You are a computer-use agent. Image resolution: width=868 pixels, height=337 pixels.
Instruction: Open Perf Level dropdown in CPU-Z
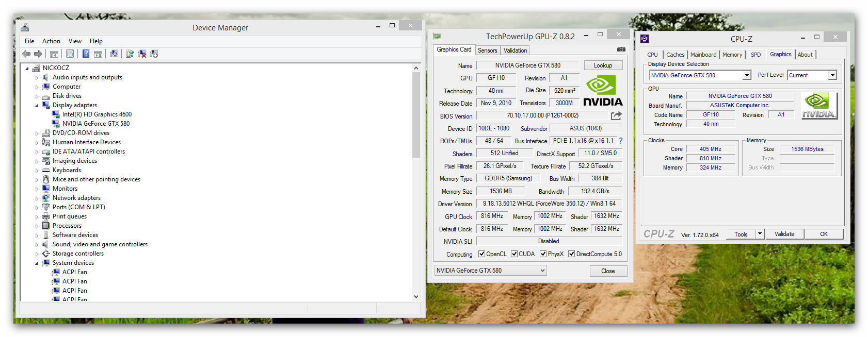(832, 75)
